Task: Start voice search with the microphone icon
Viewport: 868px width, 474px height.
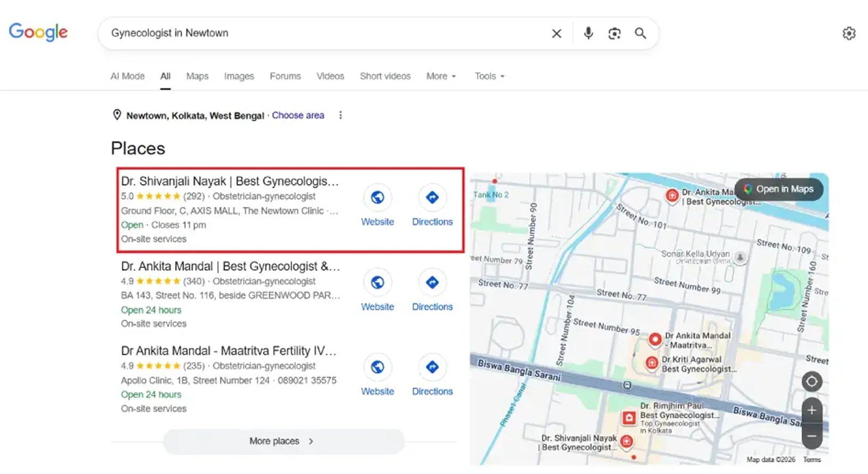Action: tap(588, 33)
